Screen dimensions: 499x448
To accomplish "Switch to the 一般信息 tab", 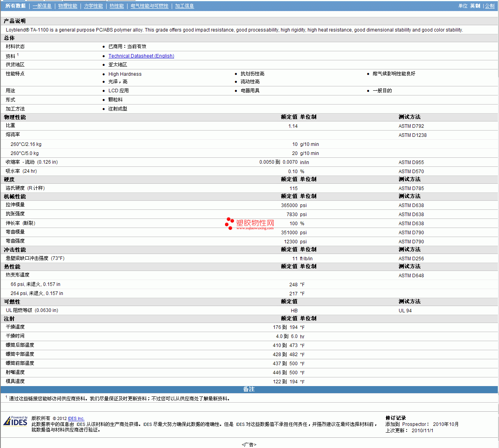I will pyautogui.click(x=42, y=6).
